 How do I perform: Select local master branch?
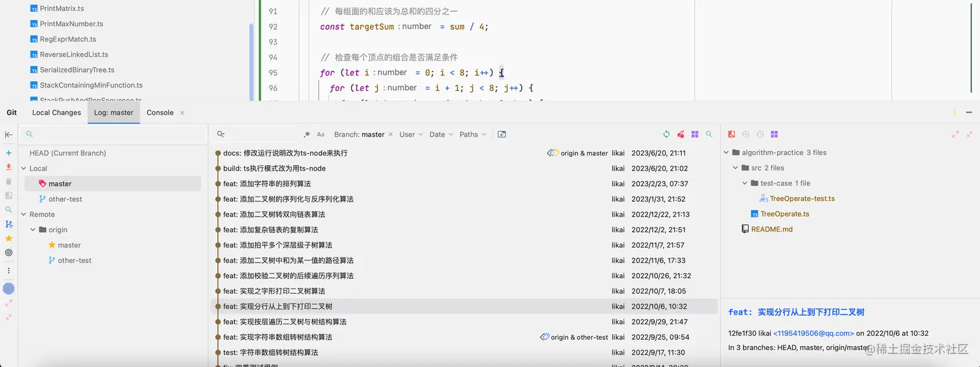(113, 184)
